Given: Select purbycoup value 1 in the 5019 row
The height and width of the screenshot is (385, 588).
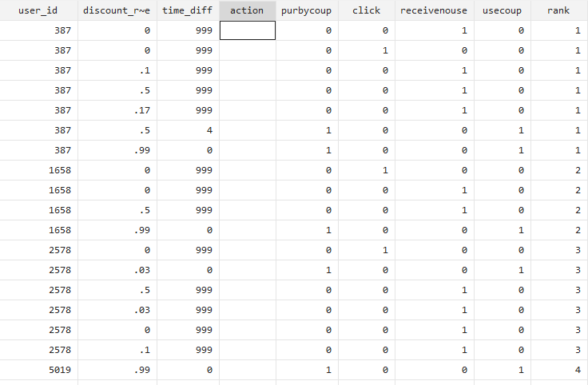Looking at the screenshot, I should tap(307, 370).
